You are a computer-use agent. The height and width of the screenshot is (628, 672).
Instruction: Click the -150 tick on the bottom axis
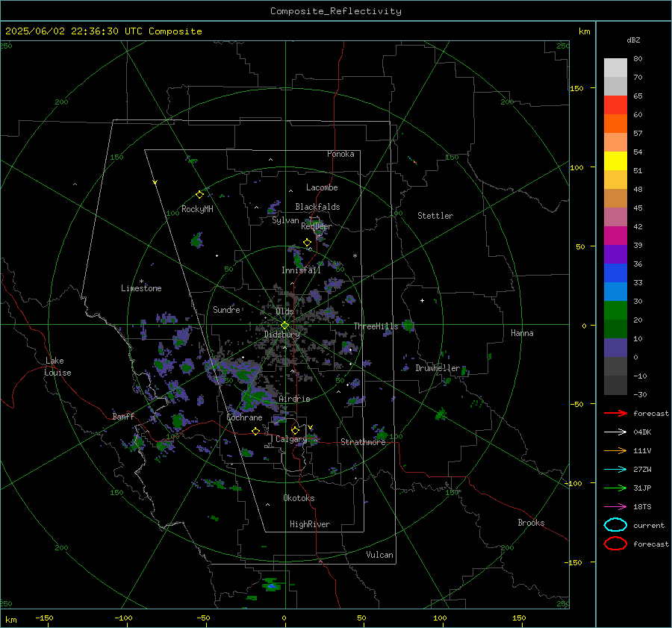click(44, 618)
